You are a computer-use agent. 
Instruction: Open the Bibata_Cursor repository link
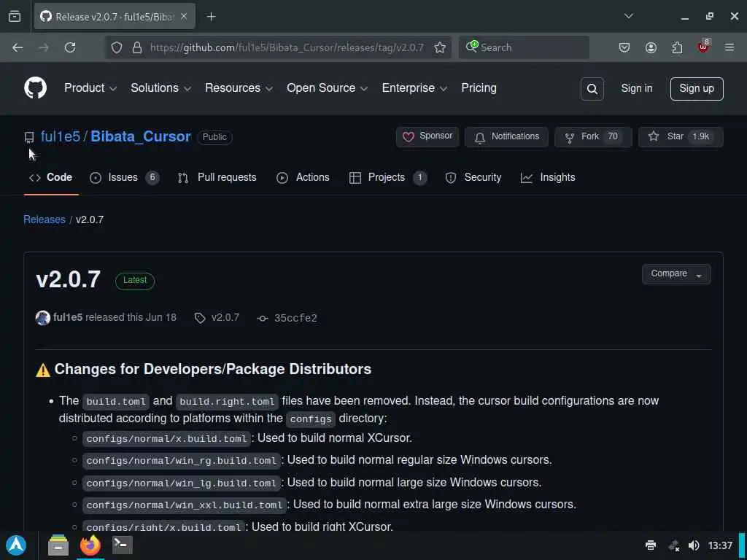[141, 136]
